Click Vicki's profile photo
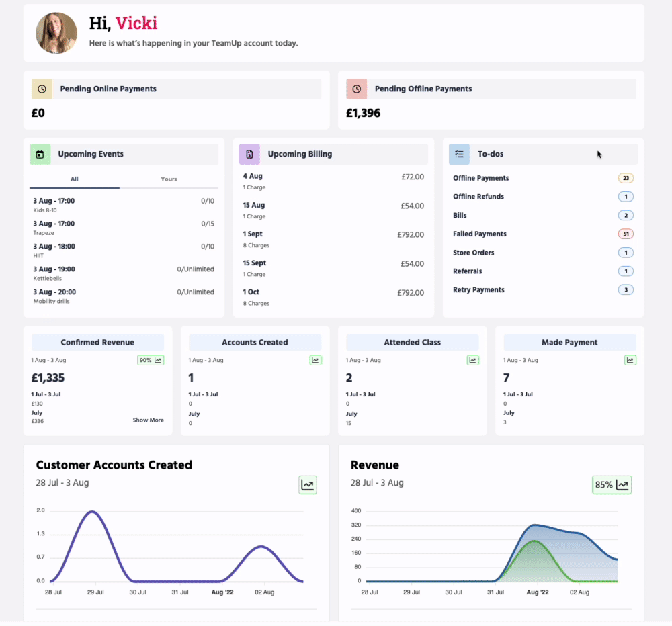Image resolution: width=672 pixels, height=626 pixels. pyautogui.click(x=56, y=33)
